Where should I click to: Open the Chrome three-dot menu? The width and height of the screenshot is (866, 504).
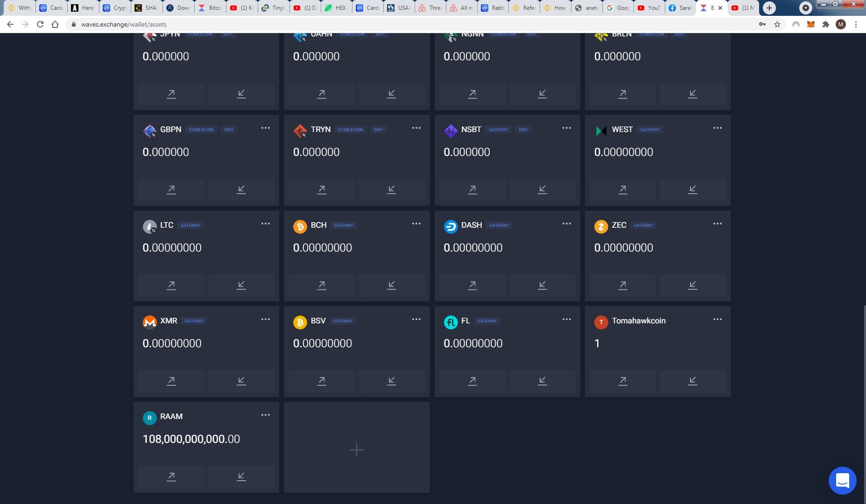(x=856, y=24)
